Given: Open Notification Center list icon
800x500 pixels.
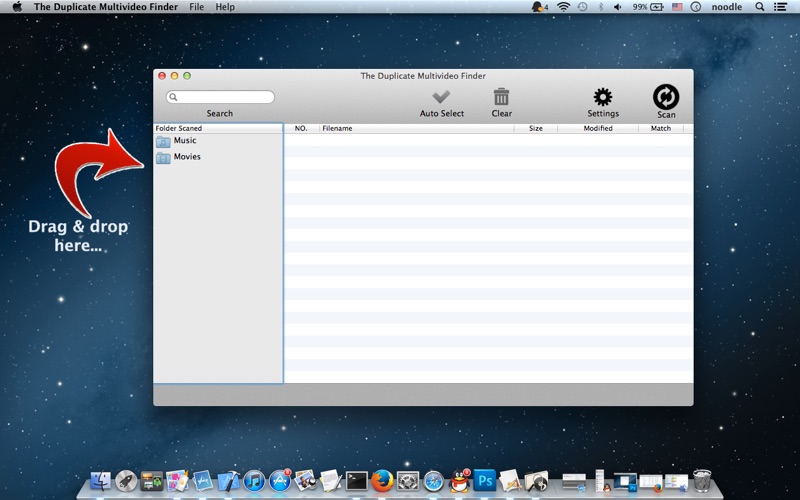Looking at the screenshot, I should [780, 7].
